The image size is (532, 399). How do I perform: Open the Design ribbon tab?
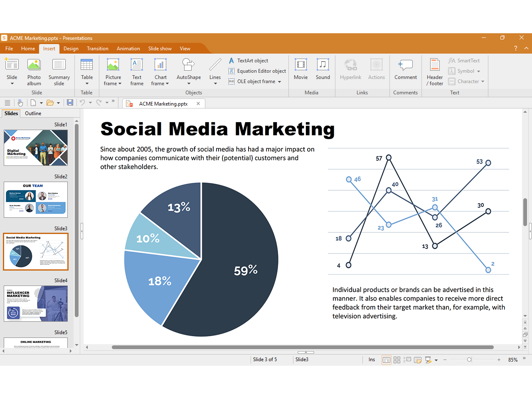point(71,49)
